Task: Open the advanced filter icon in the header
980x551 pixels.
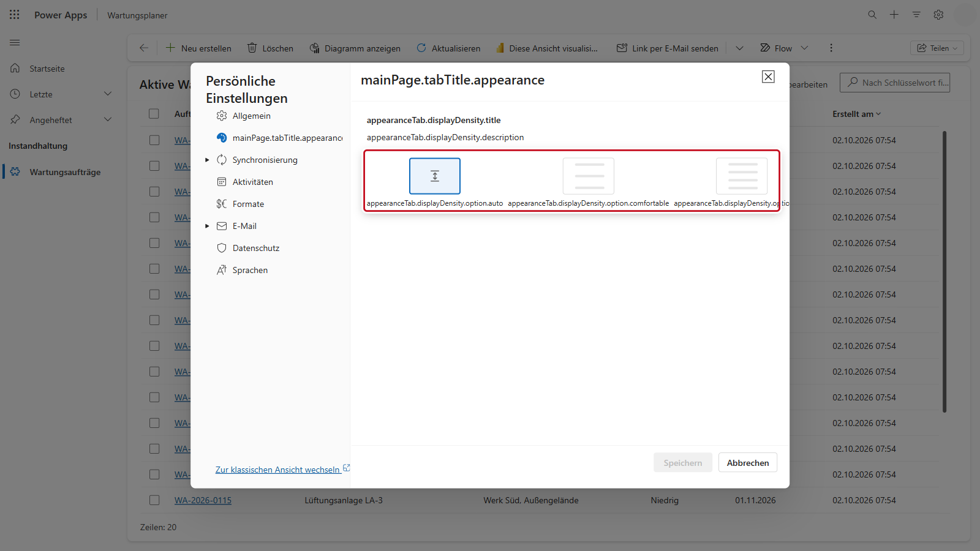Action: pos(916,15)
